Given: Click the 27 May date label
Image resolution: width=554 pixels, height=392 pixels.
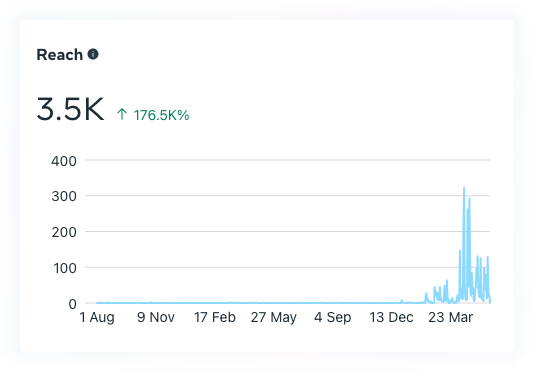Looking at the screenshot, I should [274, 317].
